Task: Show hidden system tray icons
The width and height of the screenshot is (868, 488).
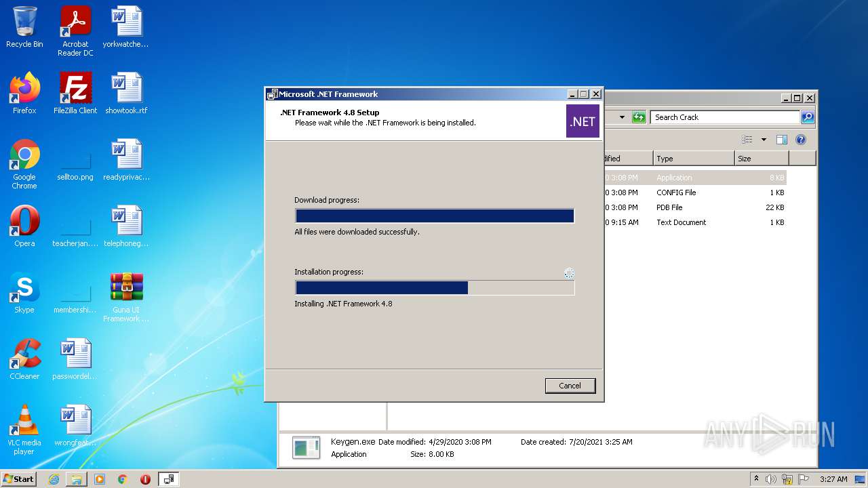Action: coord(757,479)
